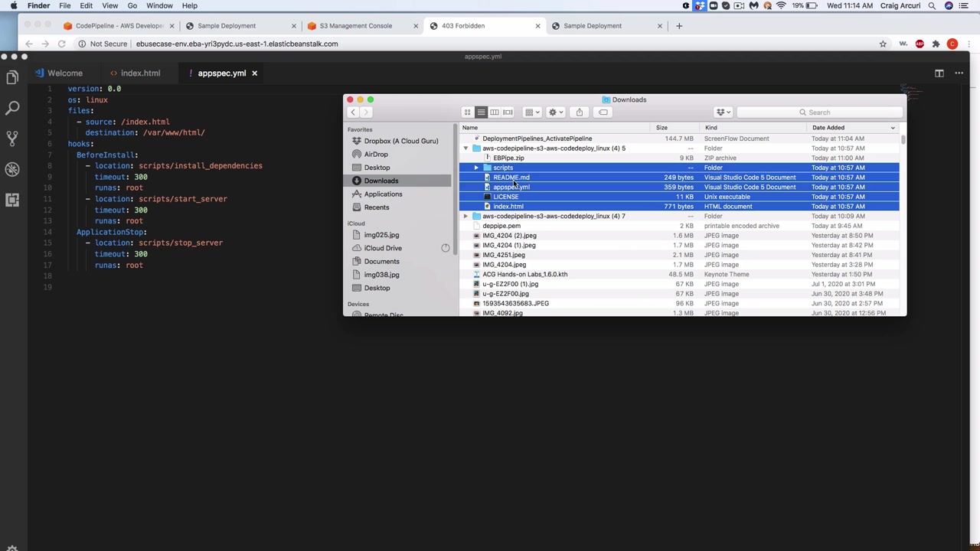Click the split editor icon in VS Code
The height and width of the screenshot is (551, 980).
(x=939, y=73)
